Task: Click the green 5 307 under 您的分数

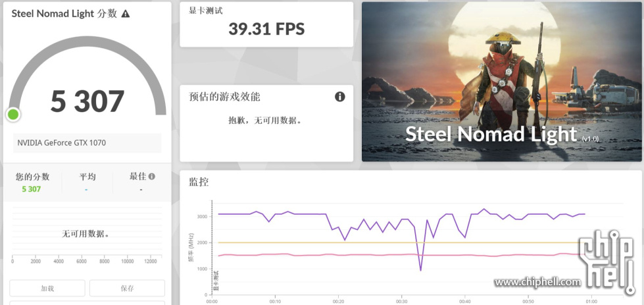Action: (x=32, y=189)
